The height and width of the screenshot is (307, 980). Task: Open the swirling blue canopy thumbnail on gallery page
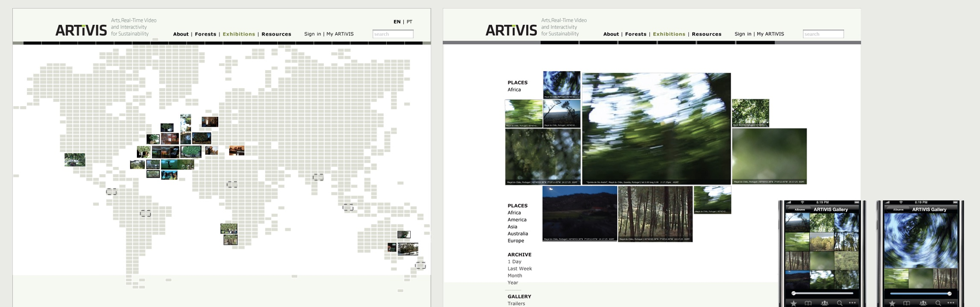[x=562, y=85]
